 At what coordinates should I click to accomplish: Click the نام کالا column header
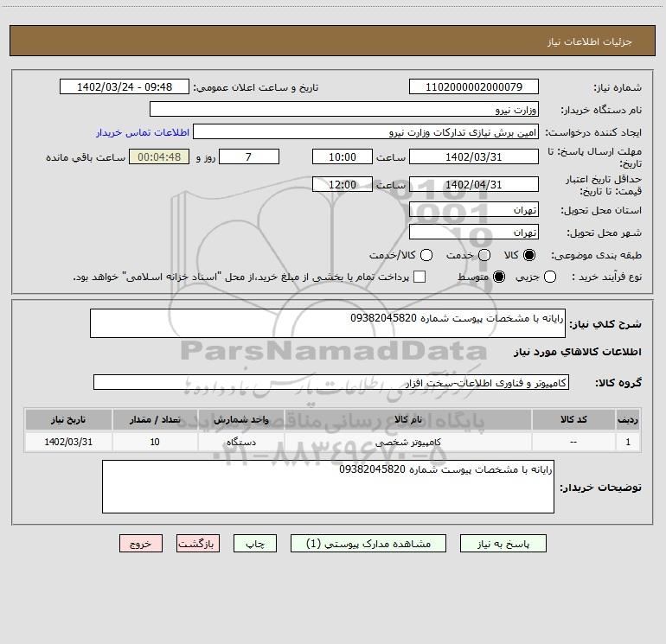pyautogui.click(x=408, y=419)
